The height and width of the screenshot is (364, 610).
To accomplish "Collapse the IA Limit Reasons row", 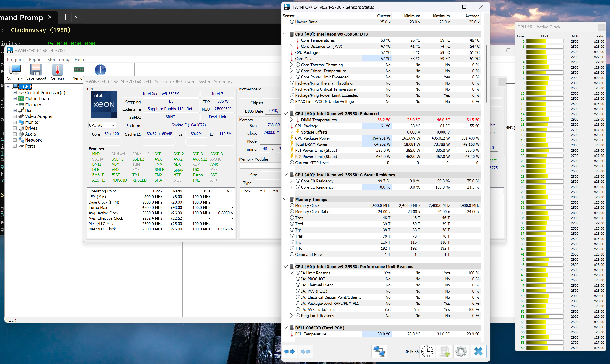I will [x=291, y=273].
